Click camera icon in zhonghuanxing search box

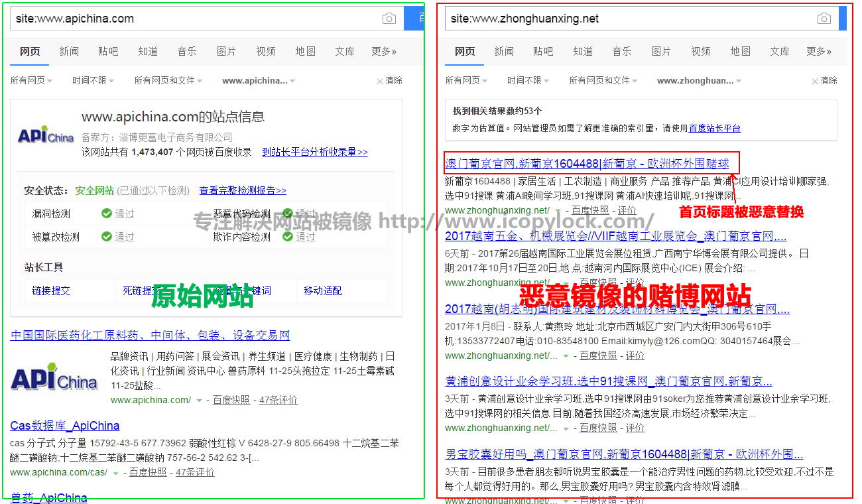coord(824,19)
